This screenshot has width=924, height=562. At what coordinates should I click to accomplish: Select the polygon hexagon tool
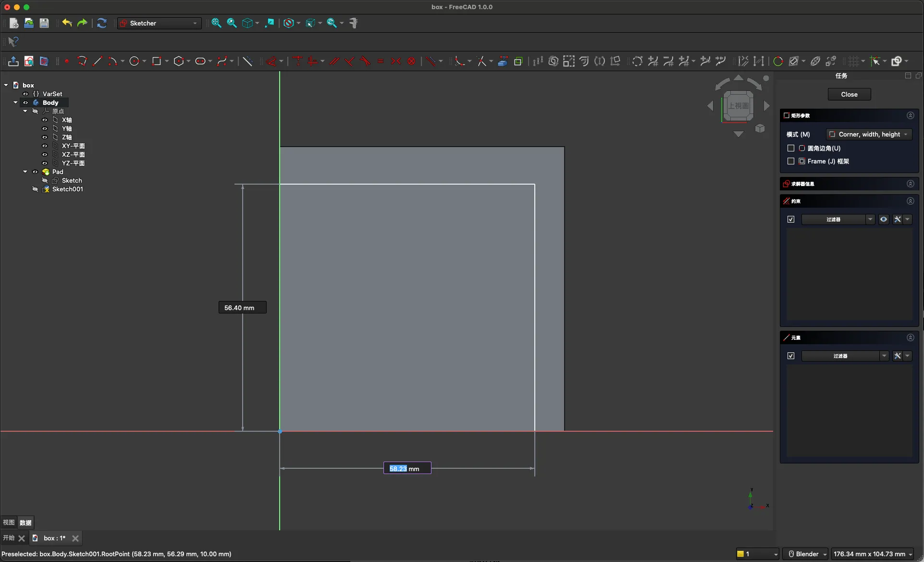click(x=179, y=61)
